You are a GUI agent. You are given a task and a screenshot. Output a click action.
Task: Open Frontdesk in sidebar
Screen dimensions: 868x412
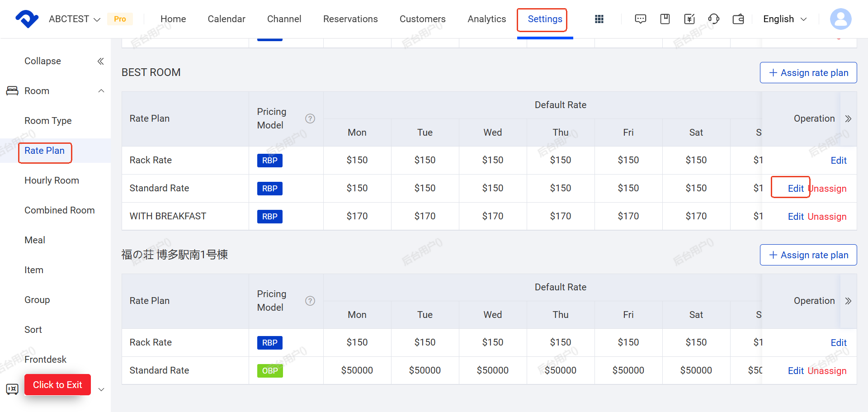point(45,360)
